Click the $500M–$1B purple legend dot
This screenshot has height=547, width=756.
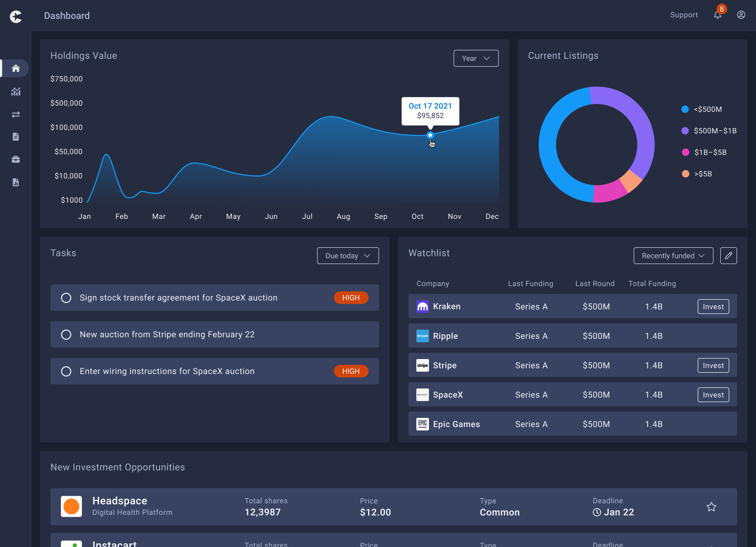[x=685, y=131]
